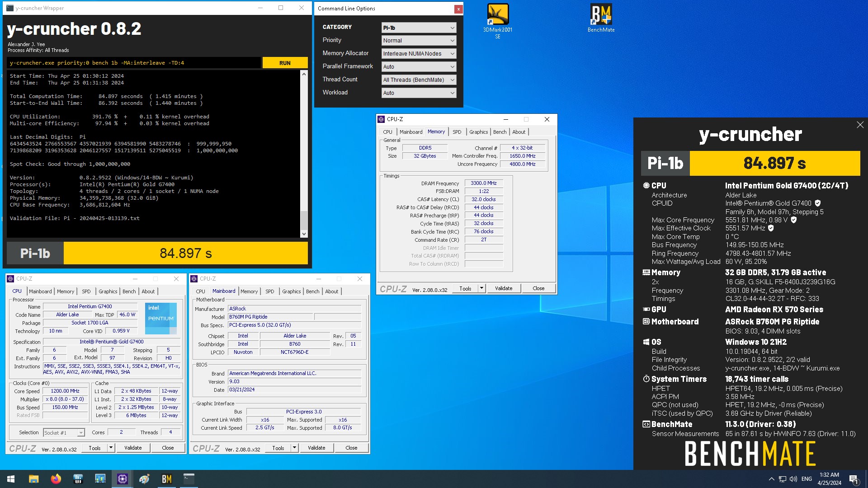This screenshot has width=868, height=488.
Task: Expand Tools dropdown arrow in CPU-Z memory window
Action: (482, 288)
